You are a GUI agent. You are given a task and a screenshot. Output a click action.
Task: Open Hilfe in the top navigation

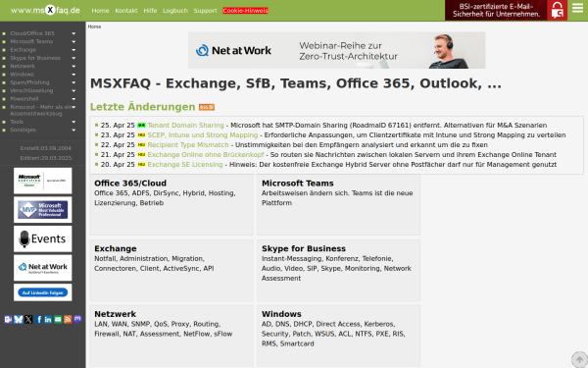coord(150,11)
